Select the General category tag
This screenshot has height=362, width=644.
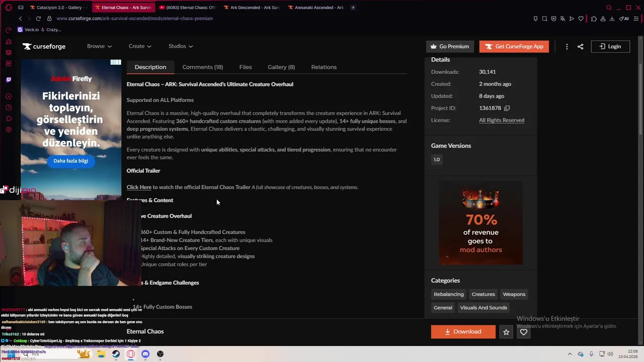pyautogui.click(x=443, y=308)
